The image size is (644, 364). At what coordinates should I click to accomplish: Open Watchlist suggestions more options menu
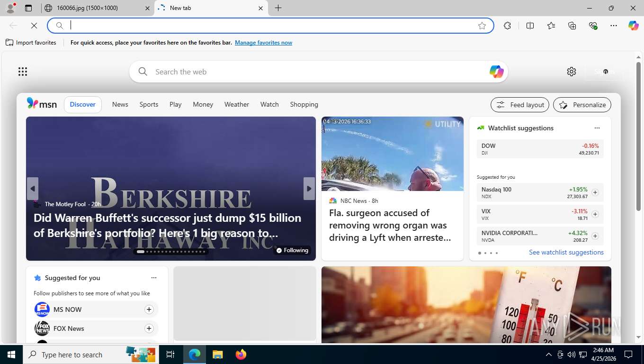[597, 128]
